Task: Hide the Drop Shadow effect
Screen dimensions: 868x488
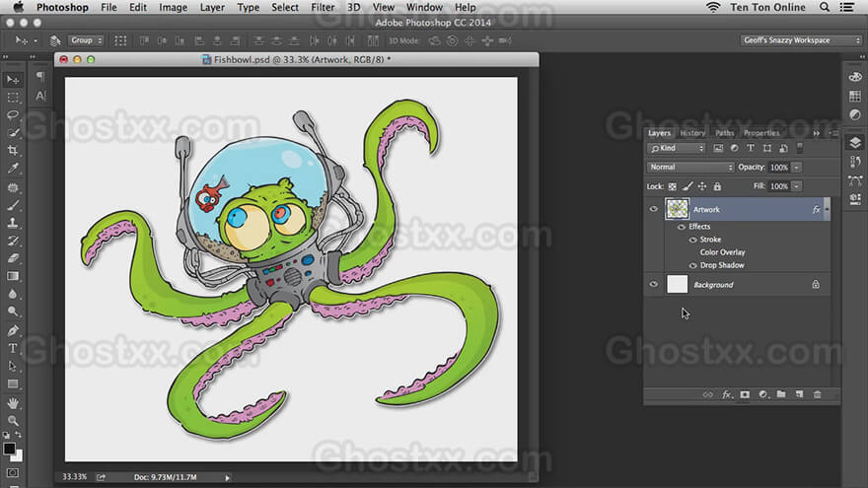Action: [x=692, y=265]
